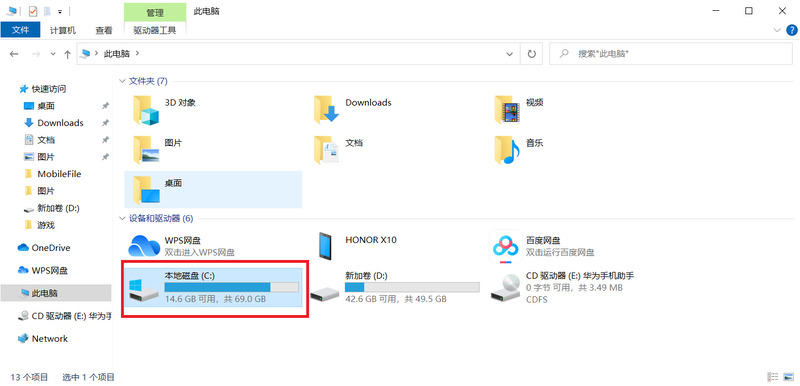Switch to details view in status bar

773,377
